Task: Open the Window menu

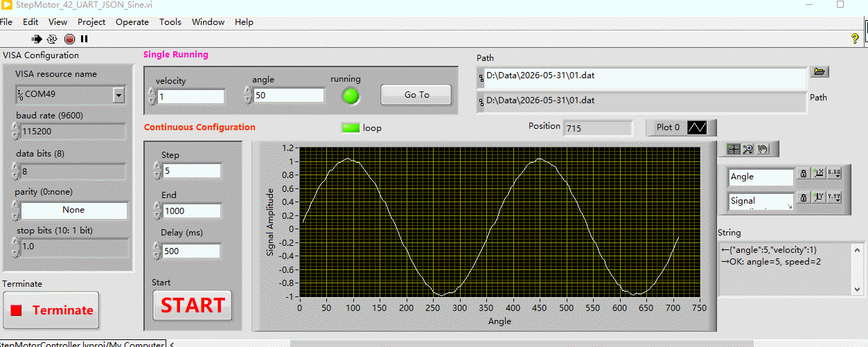Action: coord(208,21)
